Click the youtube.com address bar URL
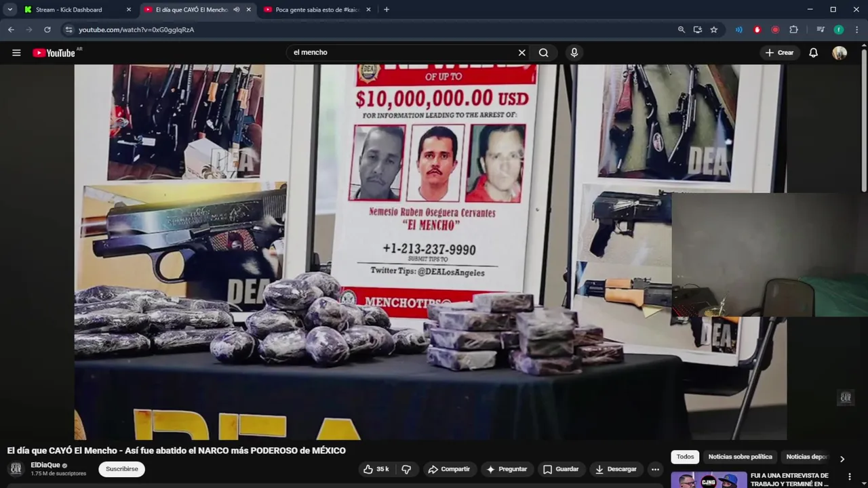Screen dimensions: 868x488 136,30
